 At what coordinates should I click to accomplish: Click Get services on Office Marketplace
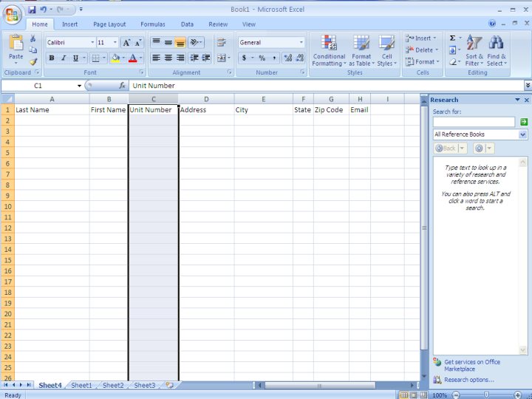click(x=472, y=366)
